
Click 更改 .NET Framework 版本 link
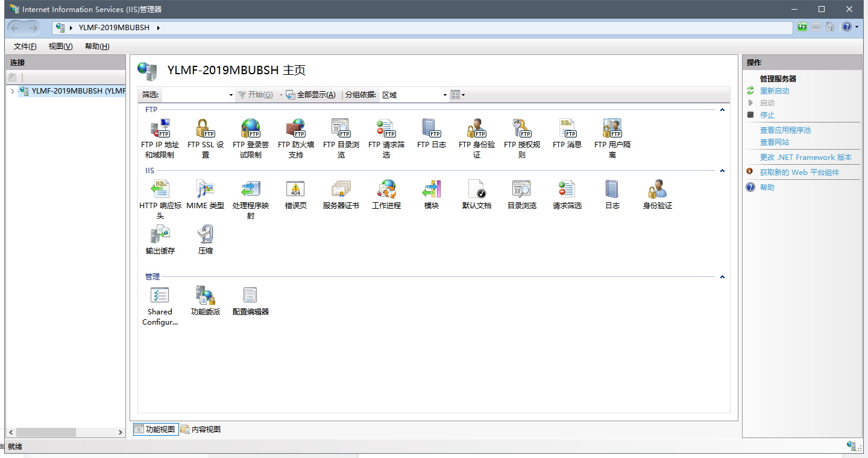coord(806,157)
